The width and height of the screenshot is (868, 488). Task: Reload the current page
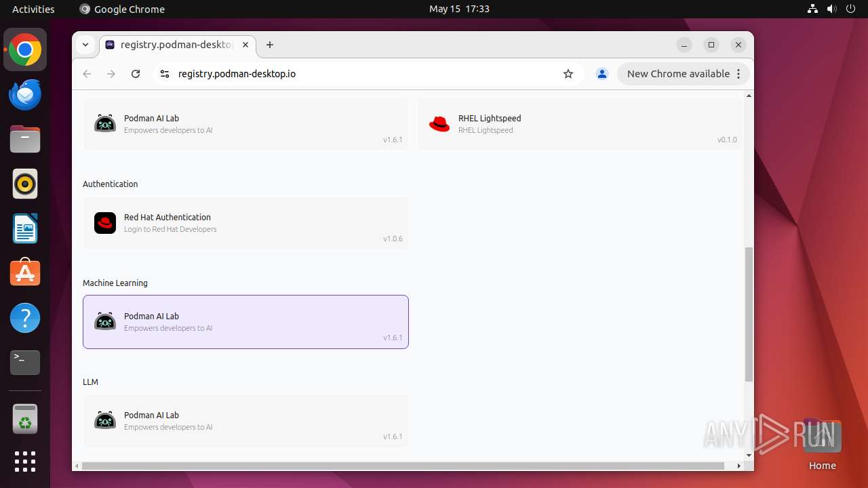point(136,74)
